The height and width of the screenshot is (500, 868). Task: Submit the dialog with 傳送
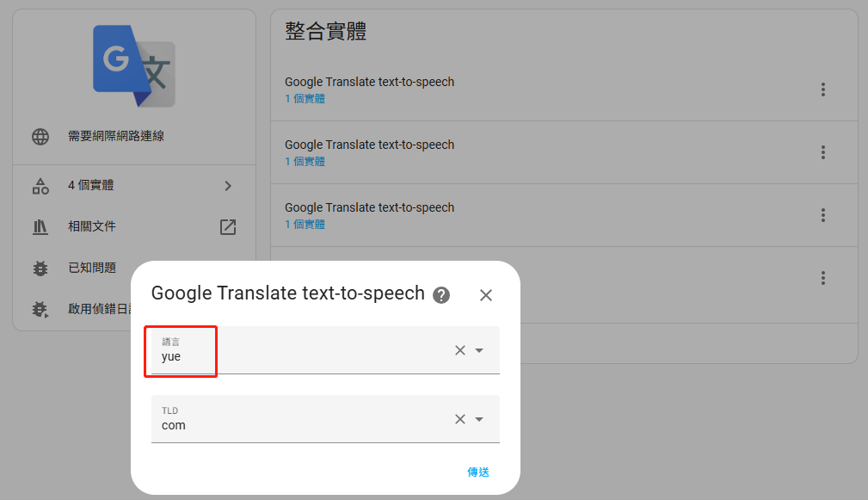(x=478, y=472)
